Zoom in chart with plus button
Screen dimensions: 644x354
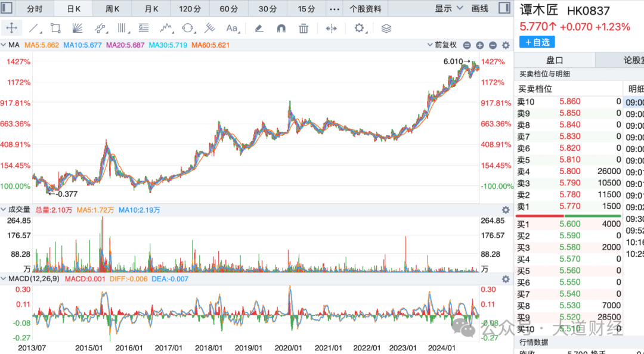coord(479,45)
